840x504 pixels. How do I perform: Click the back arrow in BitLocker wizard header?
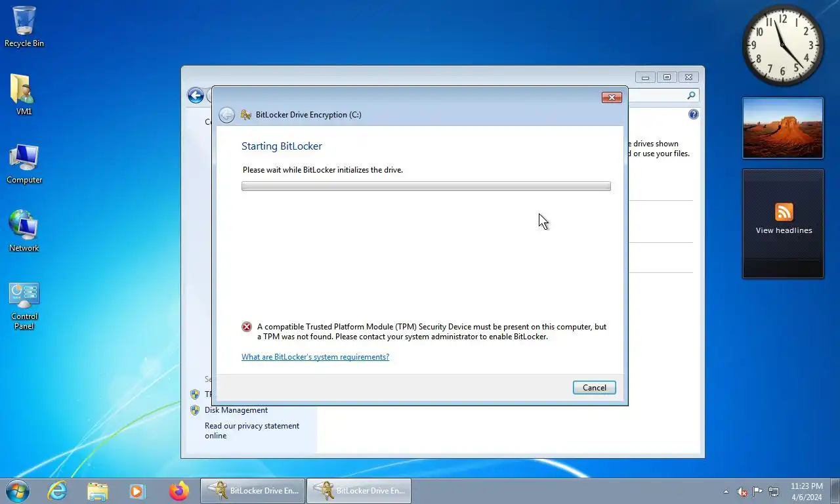(226, 115)
